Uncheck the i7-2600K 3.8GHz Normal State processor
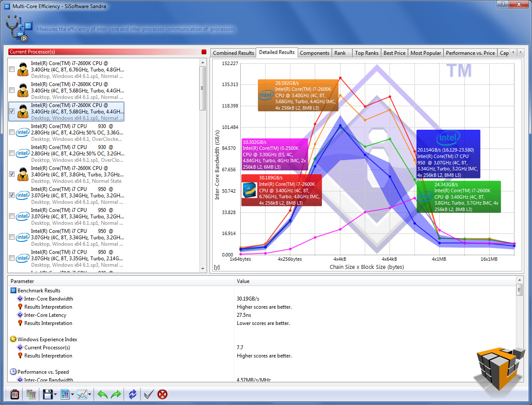 tap(12, 174)
